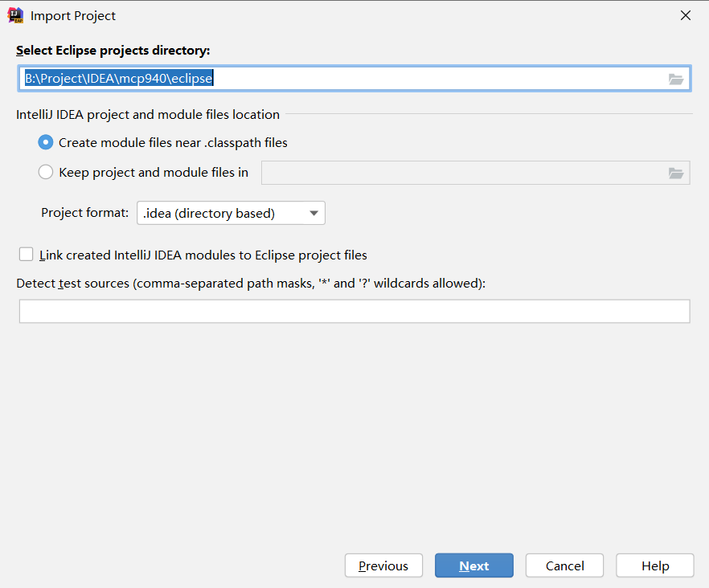Viewport: 709px width, 588px height.
Task: Choose Keep project and module files in option
Action: click(x=46, y=172)
